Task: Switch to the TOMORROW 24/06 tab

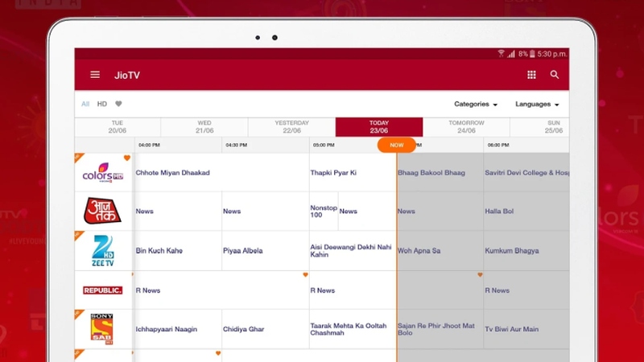Action: pyautogui.click(x=466, y=127)
